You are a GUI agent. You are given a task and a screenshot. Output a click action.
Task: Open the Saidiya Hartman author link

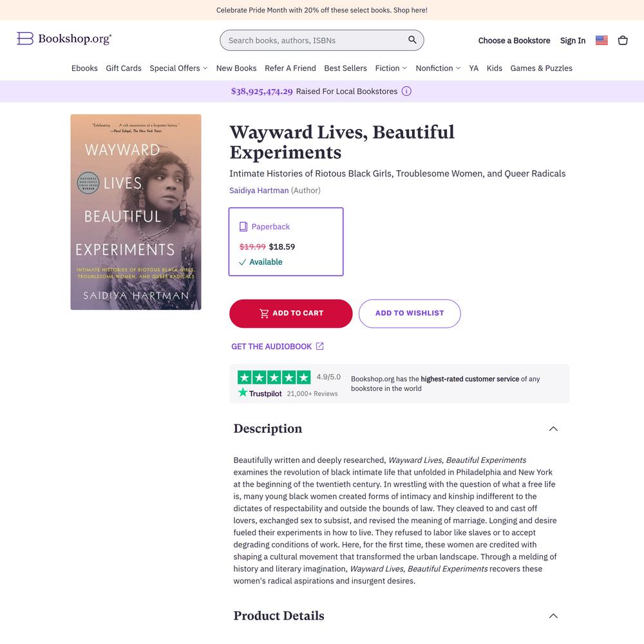point(259,190)
